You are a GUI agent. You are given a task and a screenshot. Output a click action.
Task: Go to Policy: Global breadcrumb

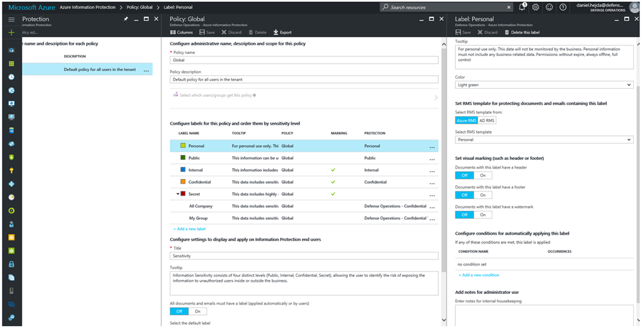140,7
